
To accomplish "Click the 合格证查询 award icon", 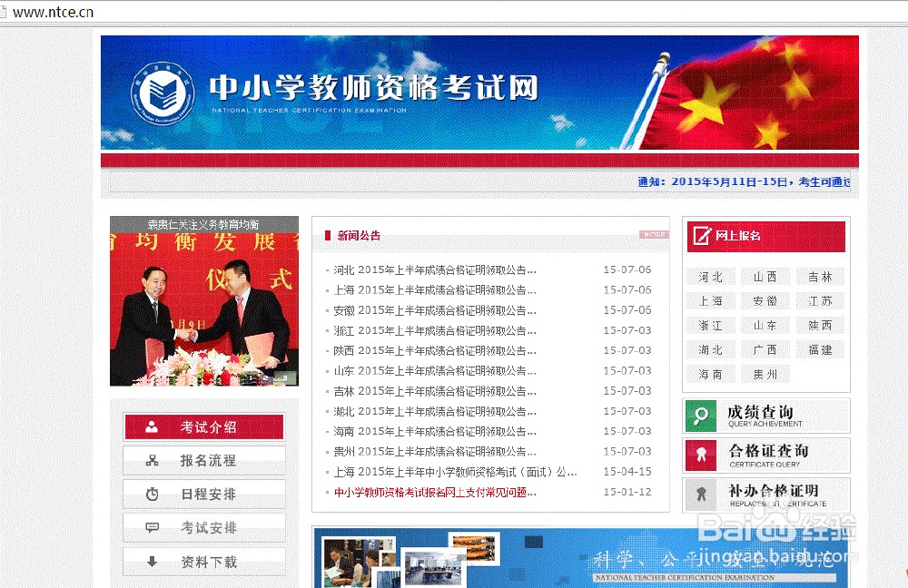I will pyautogui.click(x=699, y=455).
